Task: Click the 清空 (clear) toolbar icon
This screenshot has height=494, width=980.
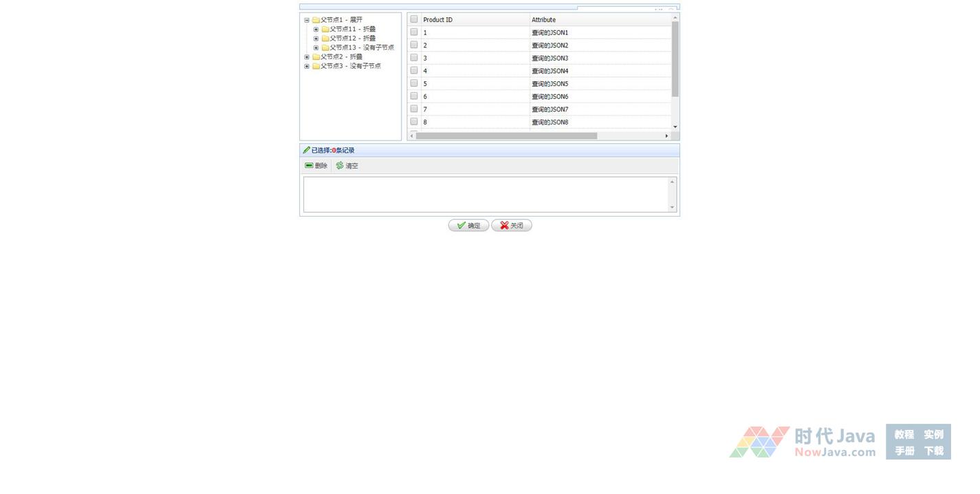Action: 340,166
